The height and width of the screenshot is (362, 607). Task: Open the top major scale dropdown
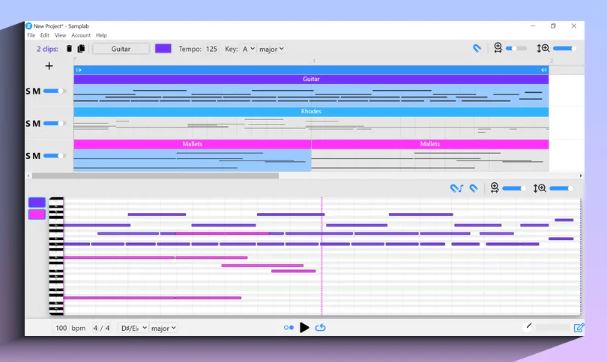[271, 49]
